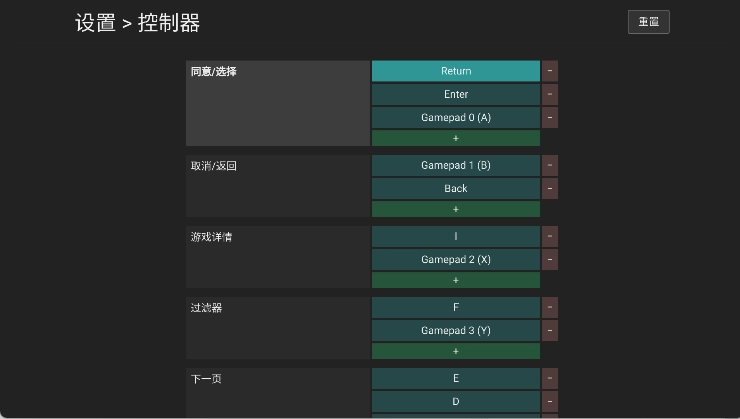Add a new binding for 游戏详情
The height and width of the screenshot is (419, 740).
(x=455, y=280)
